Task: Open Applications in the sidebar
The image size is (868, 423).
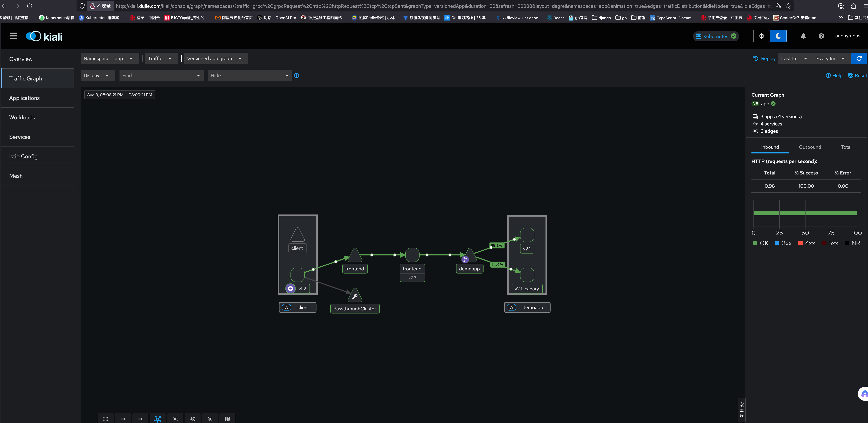Action: (x=37, y=98)
